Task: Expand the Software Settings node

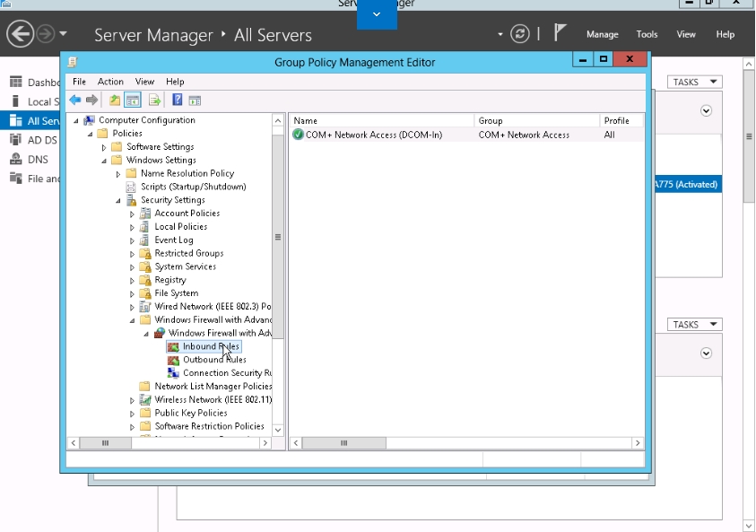Action: pos(104,147)
